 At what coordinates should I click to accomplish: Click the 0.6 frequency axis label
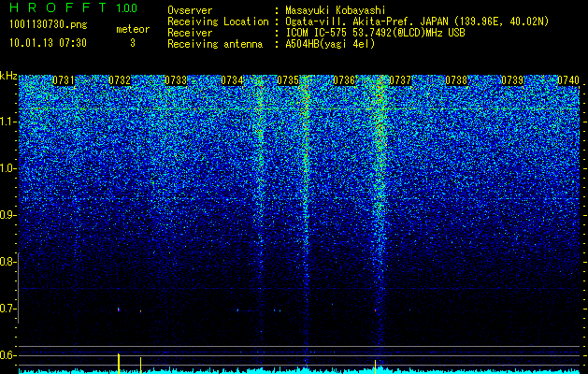(x=7, y=355)
